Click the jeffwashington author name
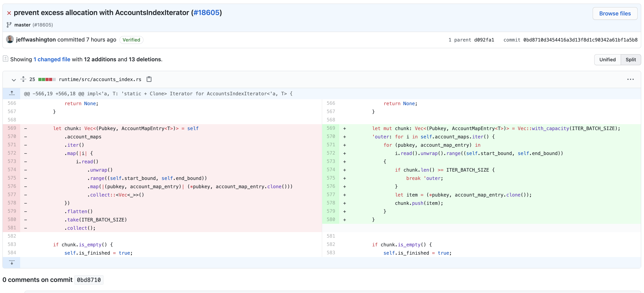The image size is (644, 293). (36, 40)
